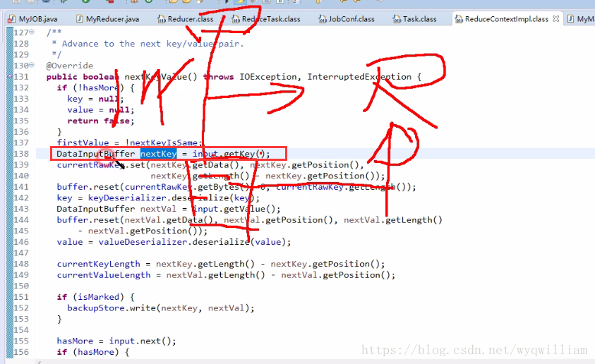Image resolution: width=595 pixels, height=364 pixels.
Task: Click the override marker beside line 131
Action: click(x=10, y=77)
